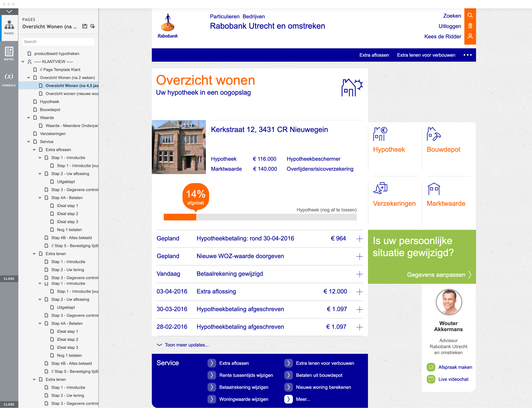
Task: Click the 14% afgelost orange bubble
Action: point(196,197)
